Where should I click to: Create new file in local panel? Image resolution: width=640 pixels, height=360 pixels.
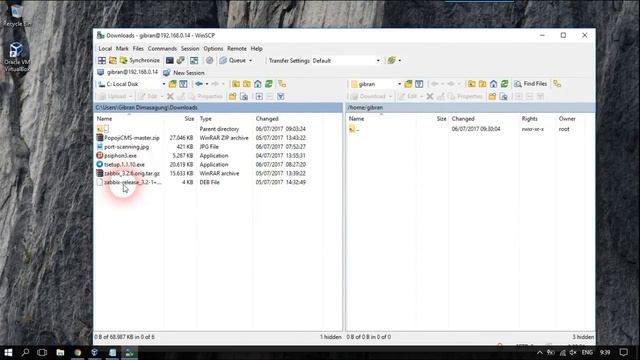tap(244, 96)
